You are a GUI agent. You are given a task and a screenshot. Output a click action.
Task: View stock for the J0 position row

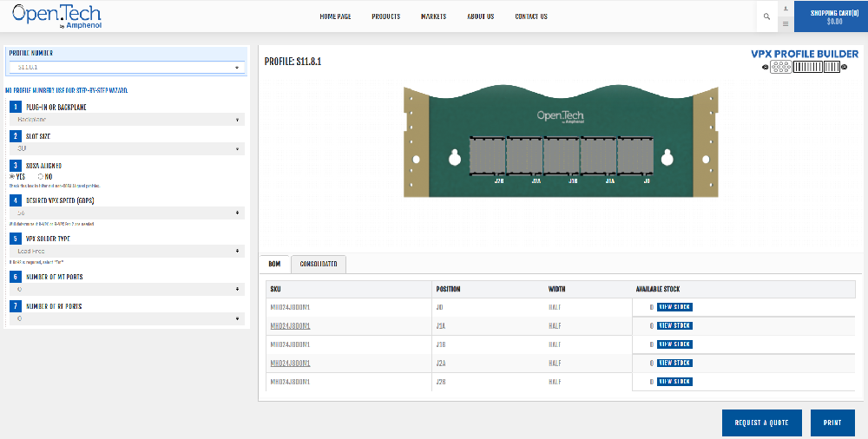(x=674, y=306)
